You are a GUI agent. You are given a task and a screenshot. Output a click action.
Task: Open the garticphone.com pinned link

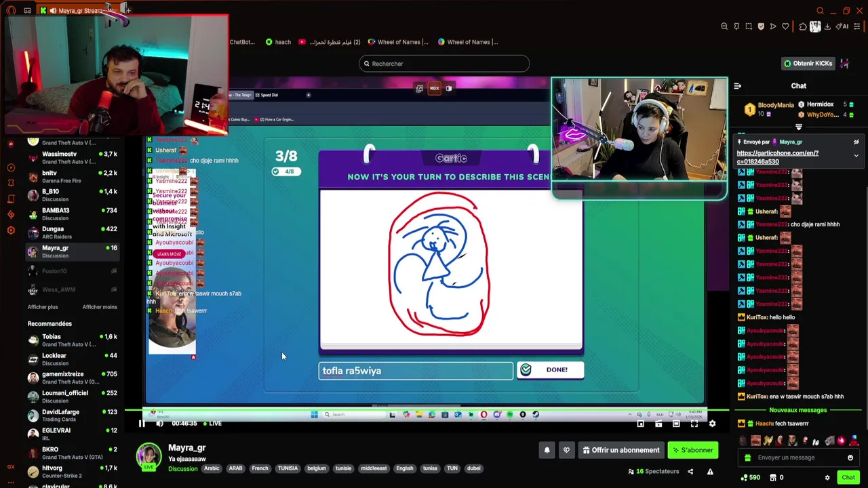[x=778, y=157]
